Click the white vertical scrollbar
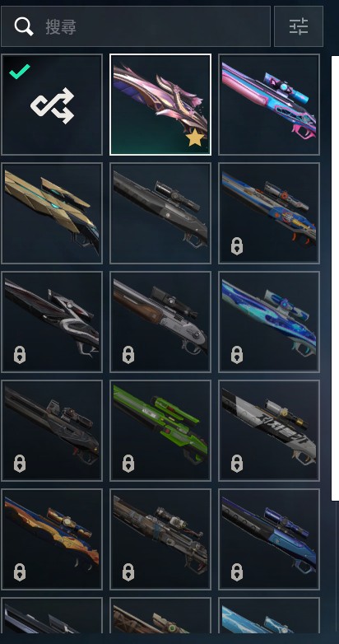This screenshot has width=339, height=644. pos(335,278)
